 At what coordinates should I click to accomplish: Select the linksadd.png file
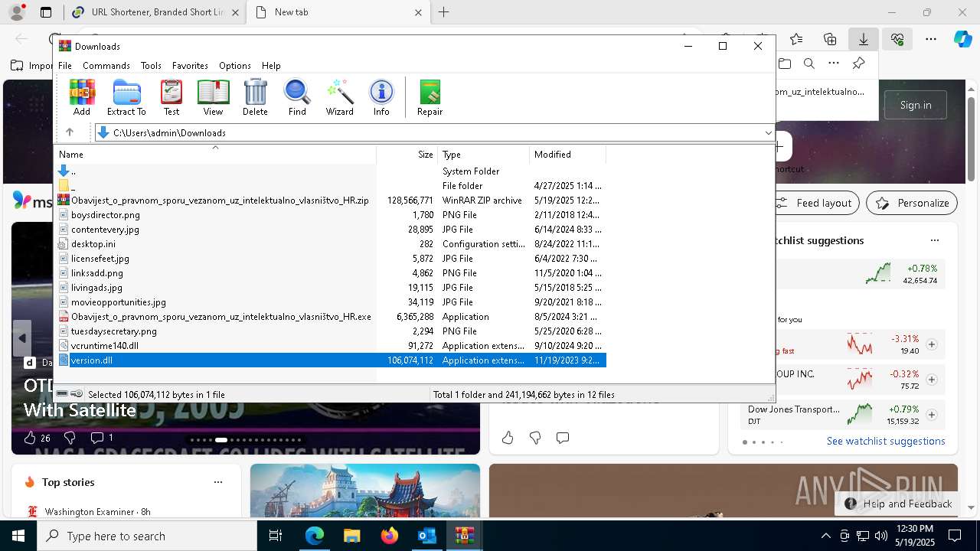pyautogui.click(x=331, y=273)
